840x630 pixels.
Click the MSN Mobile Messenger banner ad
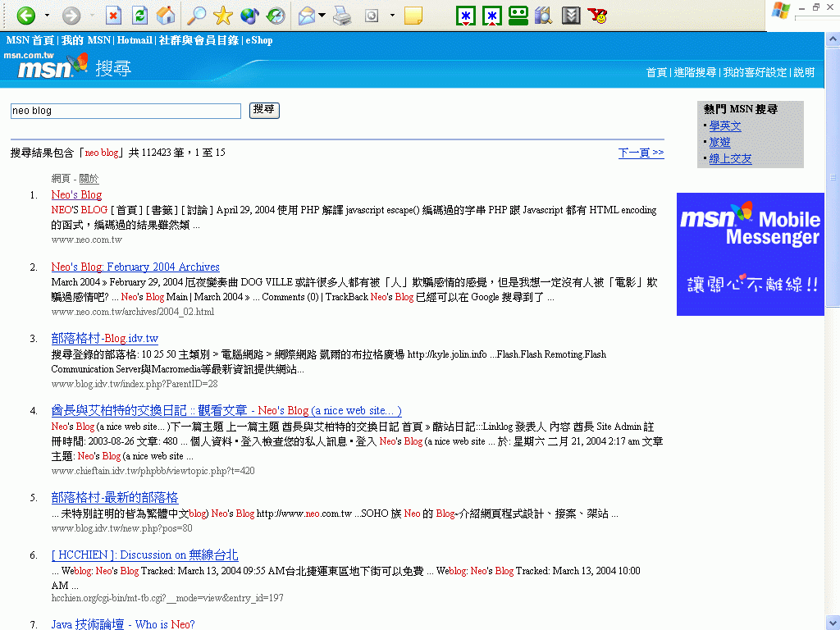(x=750, y=253)
